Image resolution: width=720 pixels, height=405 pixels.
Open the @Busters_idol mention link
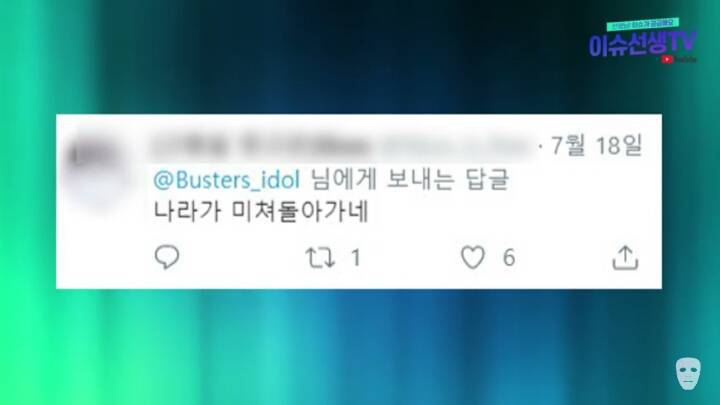click(x=226, y=180)
